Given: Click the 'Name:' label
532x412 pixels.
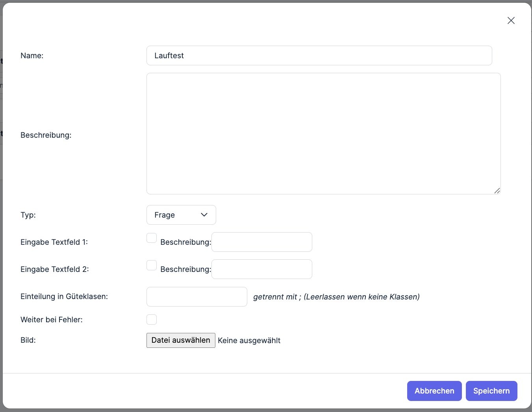Looking at the screenshot, I should pyautogui.click(x=32, y=55).
